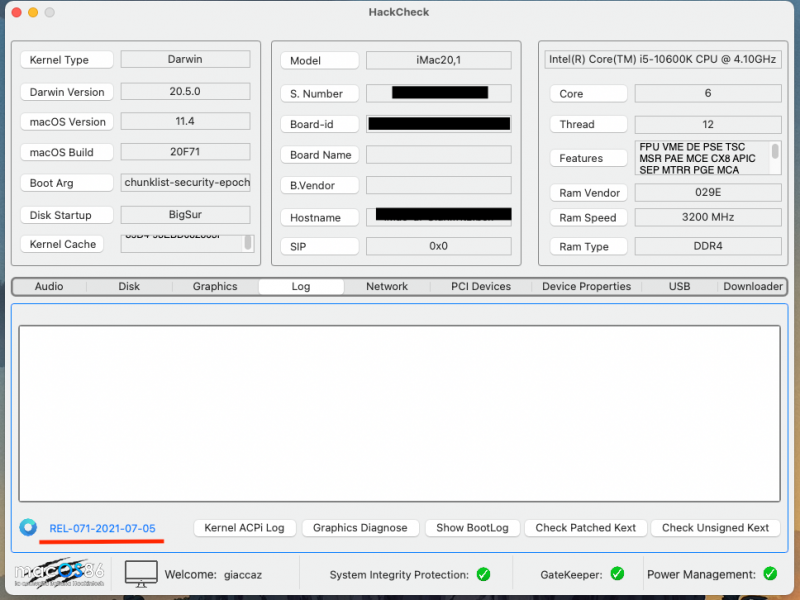Image resolution: width=800 pixels, height=600 pixels.
Task: Click the Welcome: giaccaz text
Action: 213,574
